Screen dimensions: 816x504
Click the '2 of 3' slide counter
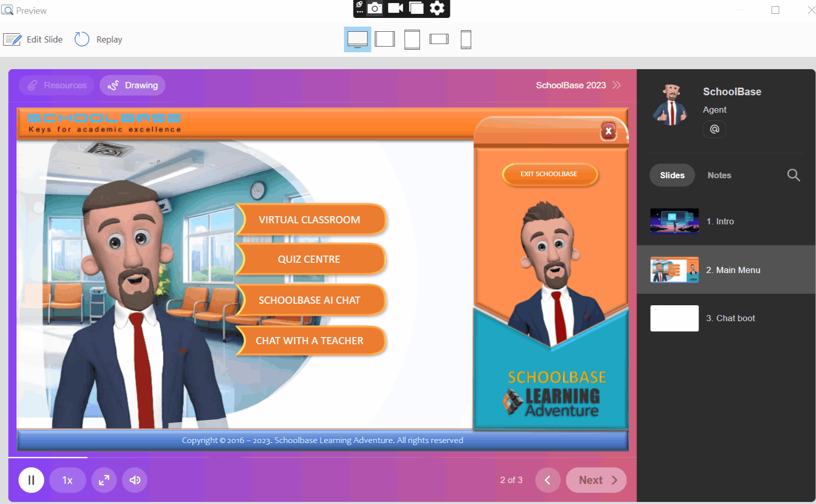pyautogui.click(x=511, y=480)
